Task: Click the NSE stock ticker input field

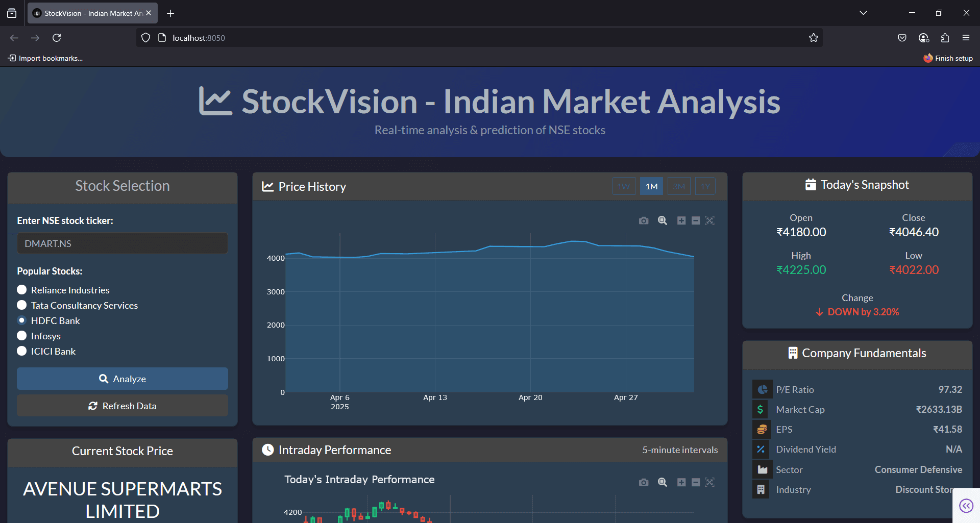Action: (x=122, y=243)
